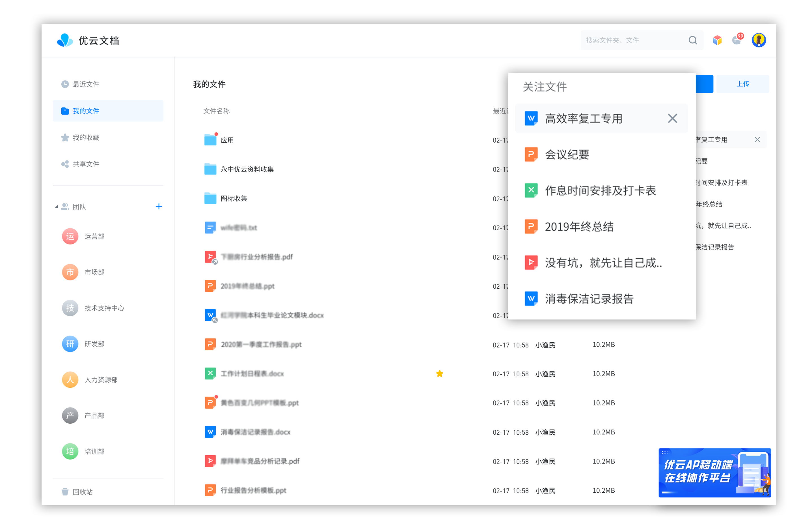
Task: Open the 市场部 team
Action: (x=83, y=272)
